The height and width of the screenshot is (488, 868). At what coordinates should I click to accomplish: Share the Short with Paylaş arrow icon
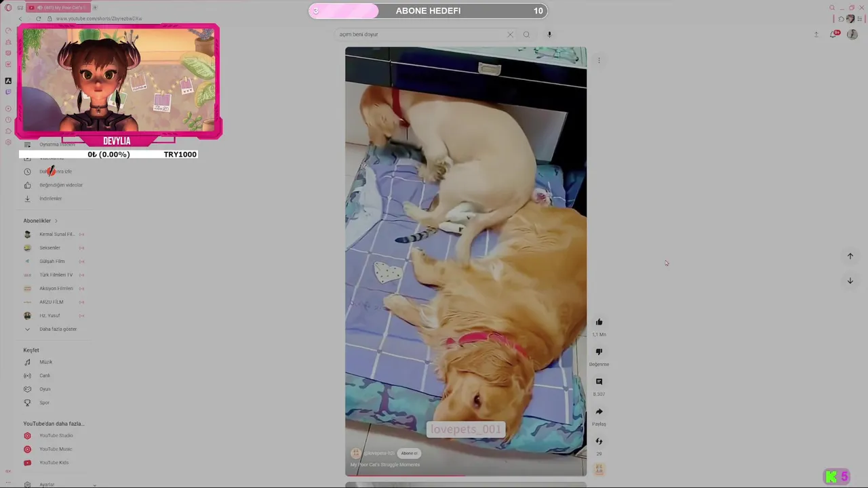[x=599, y=412]
